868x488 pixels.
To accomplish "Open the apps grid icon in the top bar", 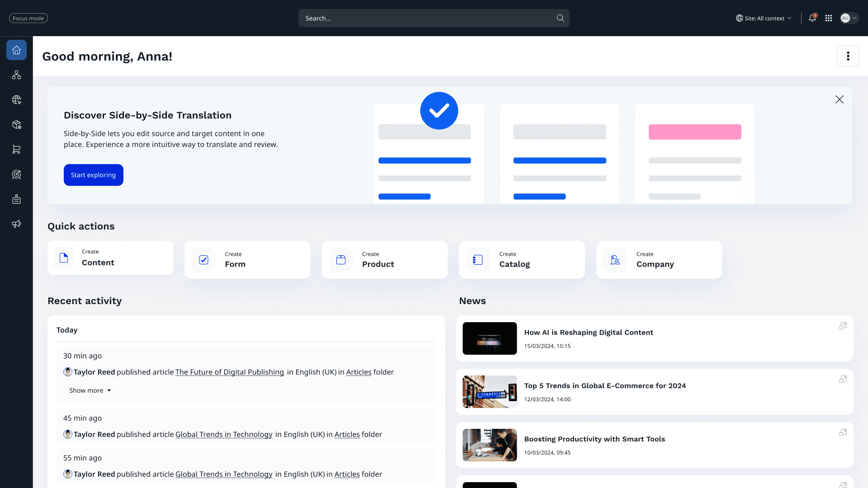I will pos(829,18).
